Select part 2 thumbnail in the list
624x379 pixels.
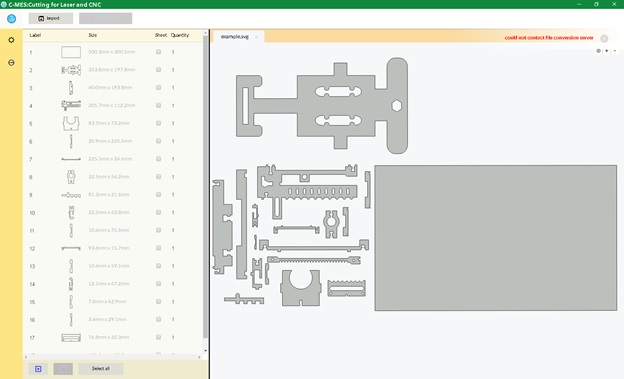[71, 70]
